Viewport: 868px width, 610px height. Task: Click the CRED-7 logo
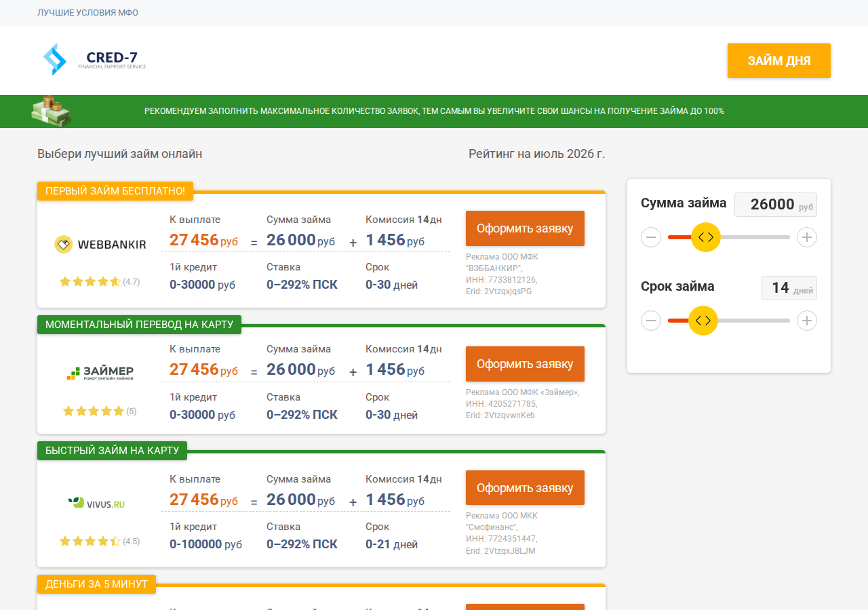click(94, 60)
